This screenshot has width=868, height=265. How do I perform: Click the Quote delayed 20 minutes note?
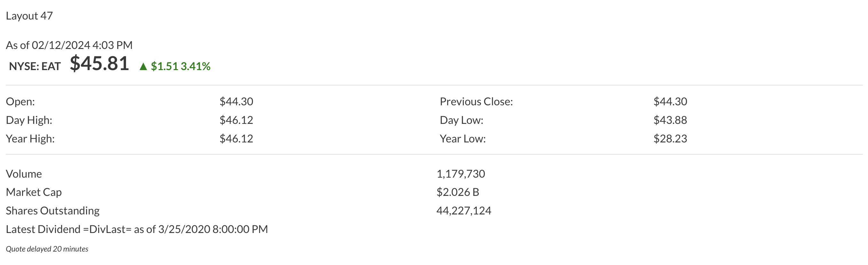point(47,249)
